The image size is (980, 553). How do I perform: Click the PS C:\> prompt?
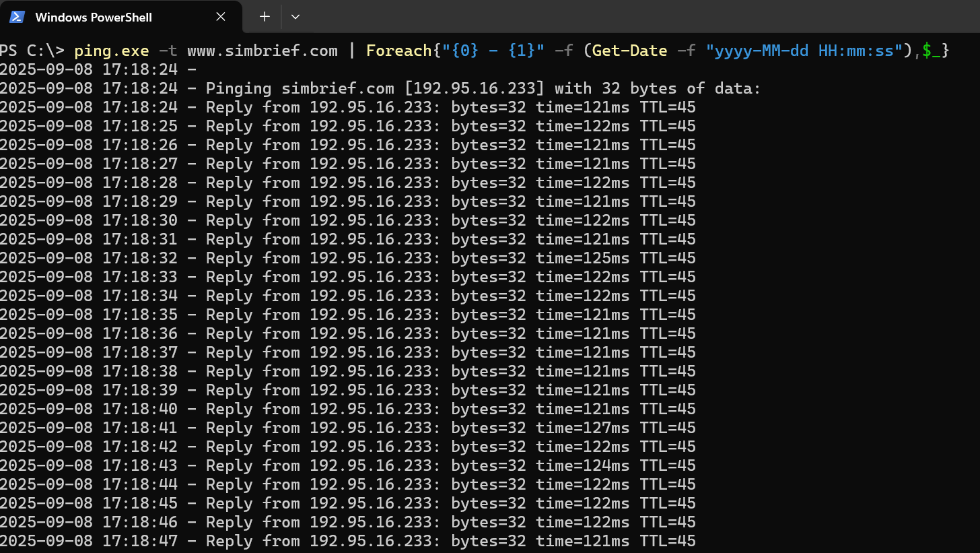(32, 51)
